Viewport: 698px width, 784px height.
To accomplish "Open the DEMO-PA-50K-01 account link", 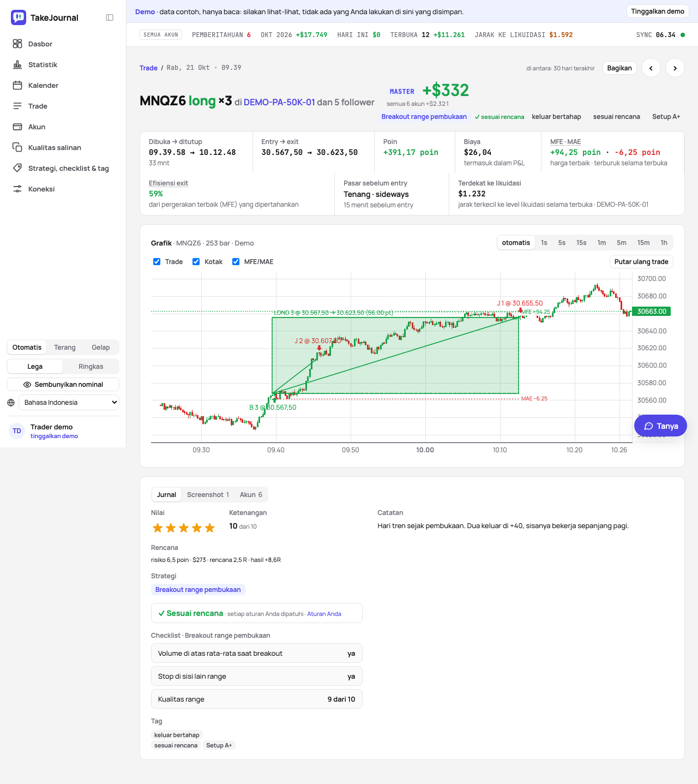I will point(279,102).
